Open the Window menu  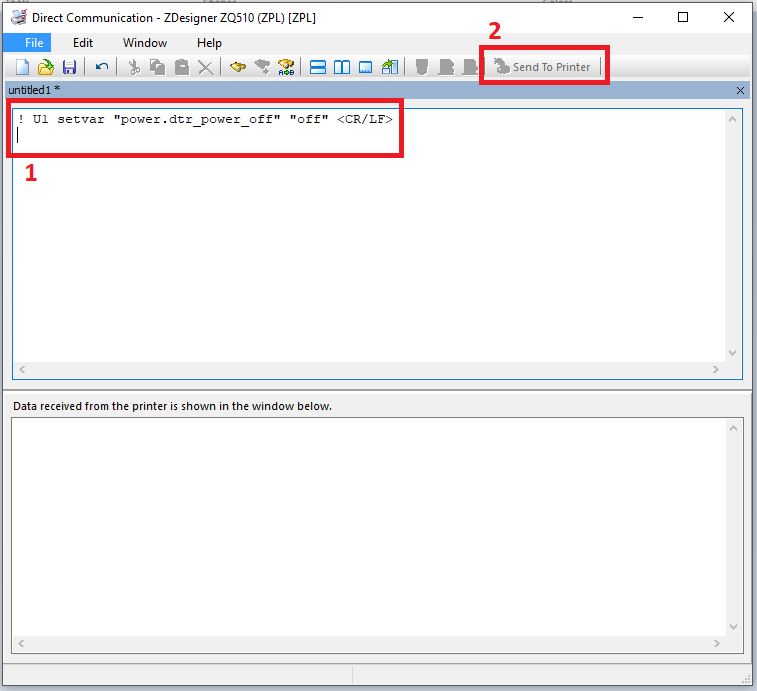(x=145, y=42)
